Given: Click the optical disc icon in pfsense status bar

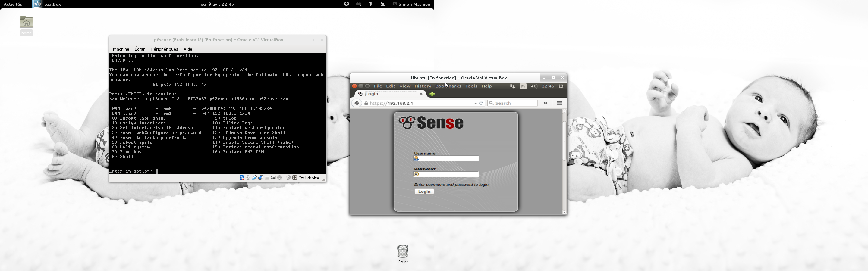Looking at the screenshot, I should point(248,178).
